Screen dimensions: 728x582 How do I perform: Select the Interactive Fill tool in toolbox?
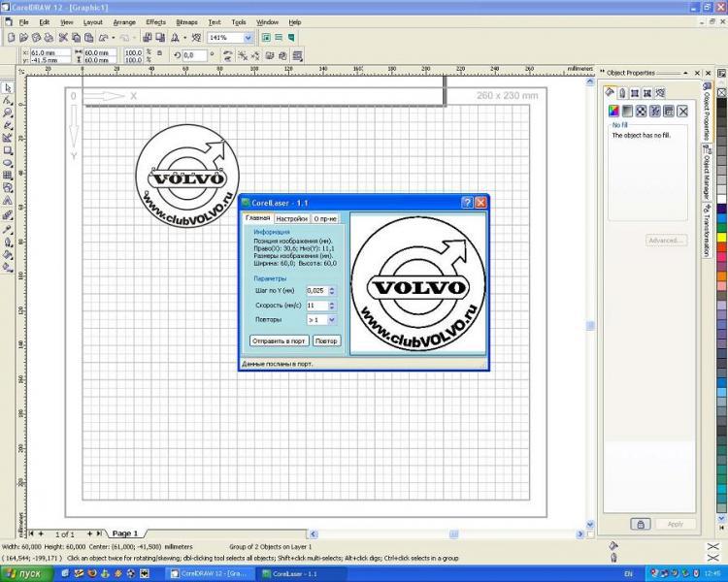click(x=8, y=267)
